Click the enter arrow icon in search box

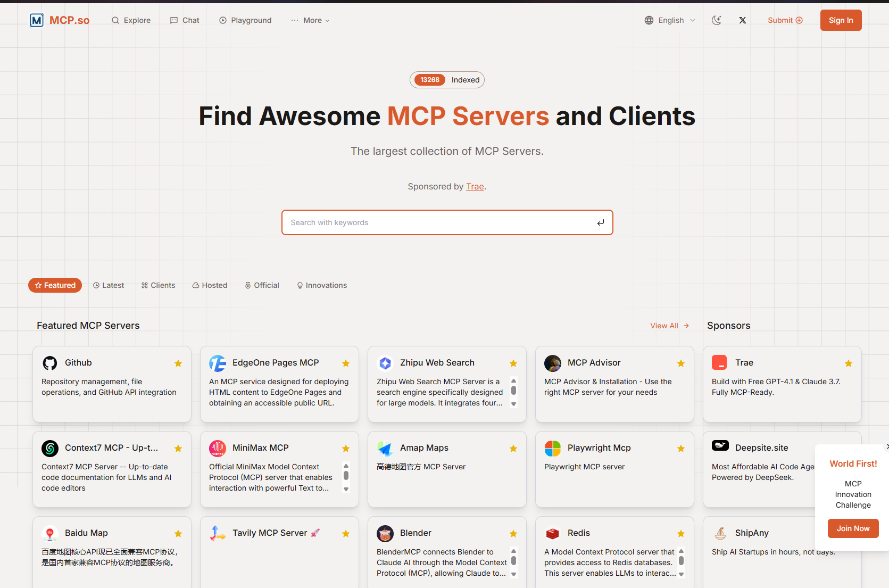601,222
